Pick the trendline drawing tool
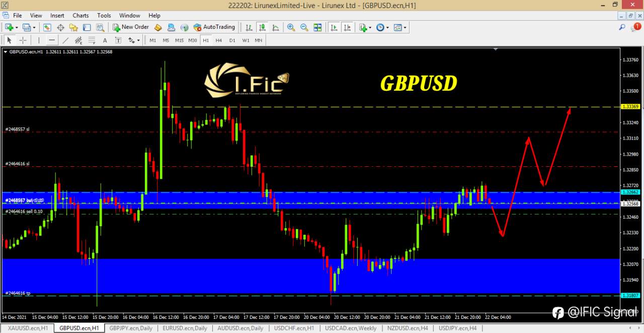 65,40
